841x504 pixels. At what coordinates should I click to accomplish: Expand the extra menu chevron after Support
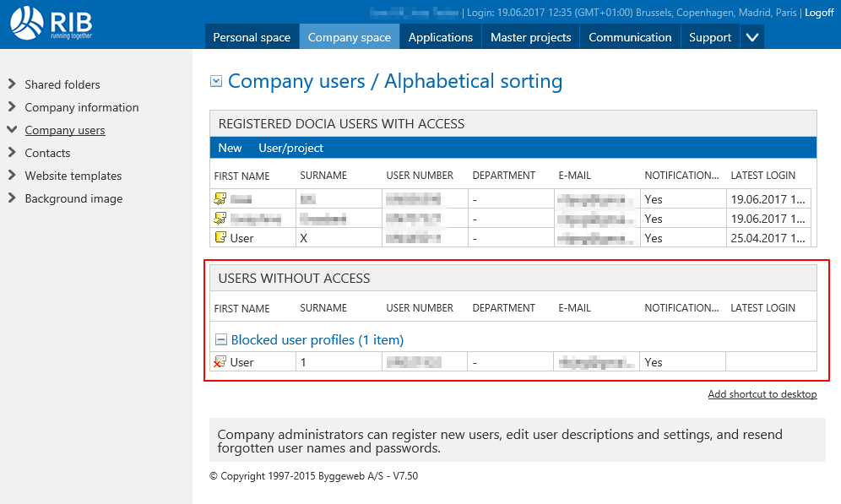pos(752,37)
